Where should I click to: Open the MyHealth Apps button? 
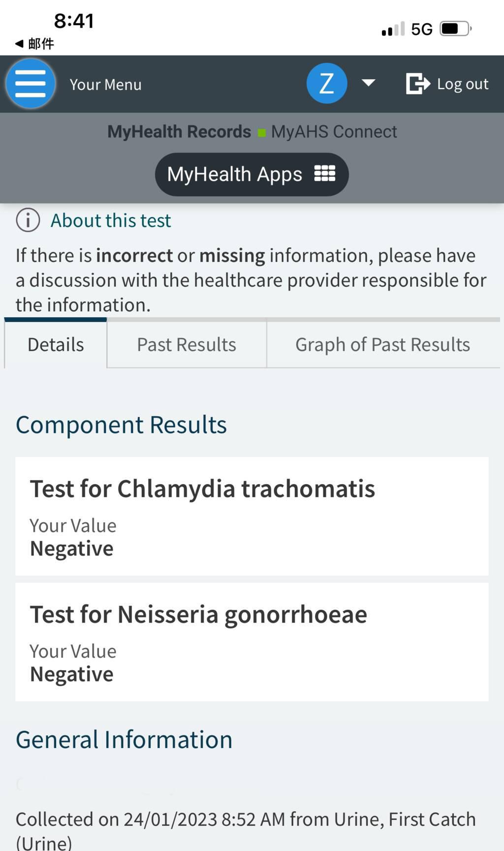(x=252, y=174)
